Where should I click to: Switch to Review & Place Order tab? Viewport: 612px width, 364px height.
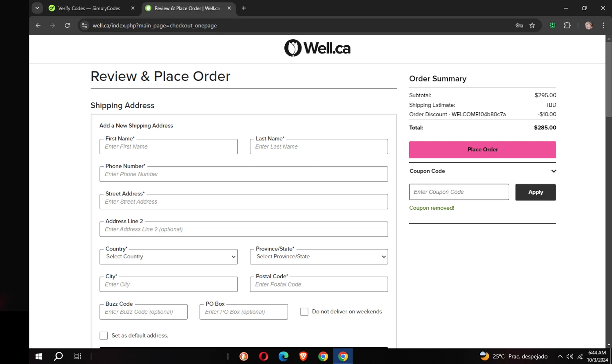pyautogui.click(x=188, y=8)
